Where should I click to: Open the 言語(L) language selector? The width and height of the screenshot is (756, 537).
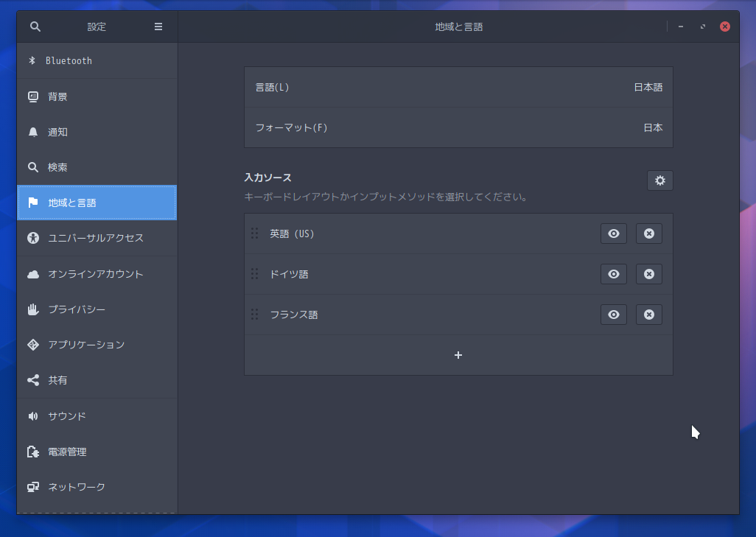click(x=458, y=87)
